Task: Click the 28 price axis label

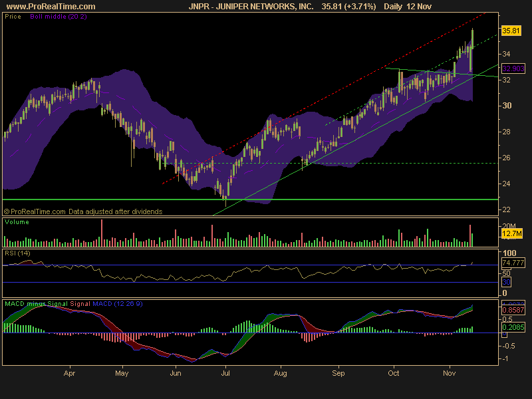Action: [506, 132]
